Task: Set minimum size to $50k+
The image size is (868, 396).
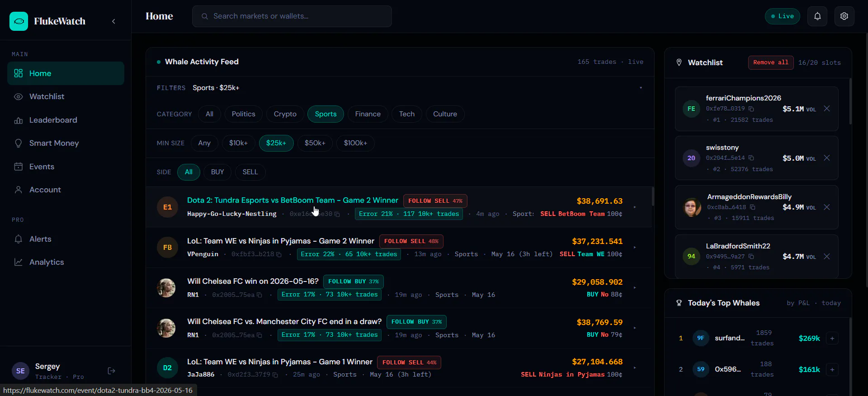Action: tap(315, 143)
